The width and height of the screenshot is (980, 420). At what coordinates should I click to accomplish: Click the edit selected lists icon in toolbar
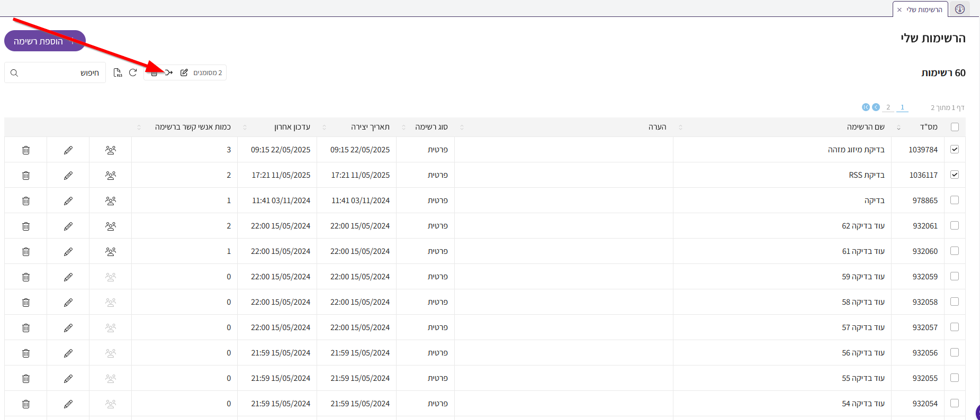[x=184, y=72]
